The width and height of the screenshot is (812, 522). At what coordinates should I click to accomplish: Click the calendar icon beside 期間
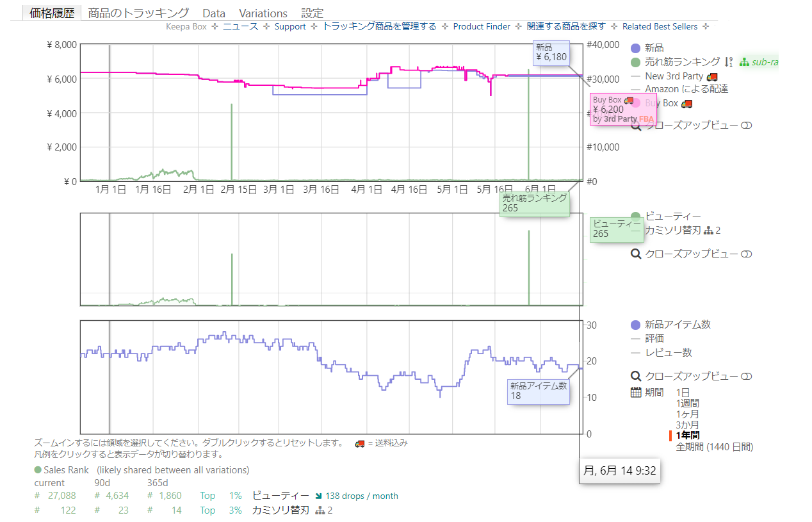pyautogui.click(x=636, y=392)
